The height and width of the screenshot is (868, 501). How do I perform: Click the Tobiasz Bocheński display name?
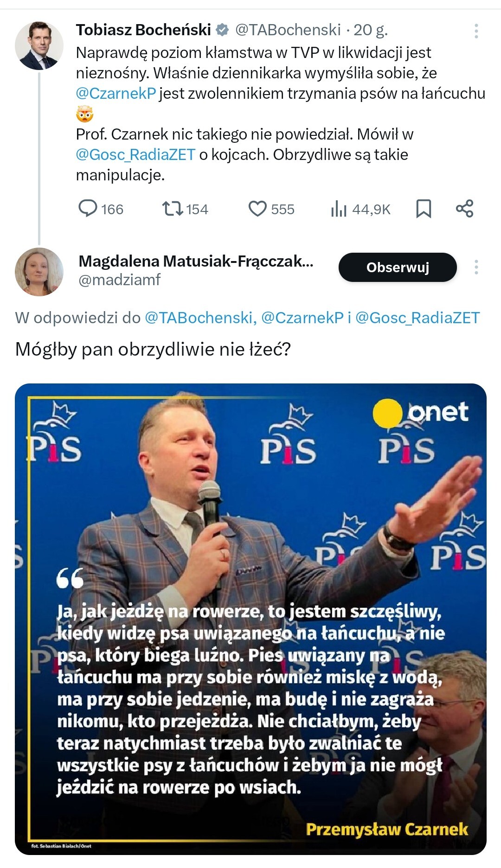click(x=143, y=30)
